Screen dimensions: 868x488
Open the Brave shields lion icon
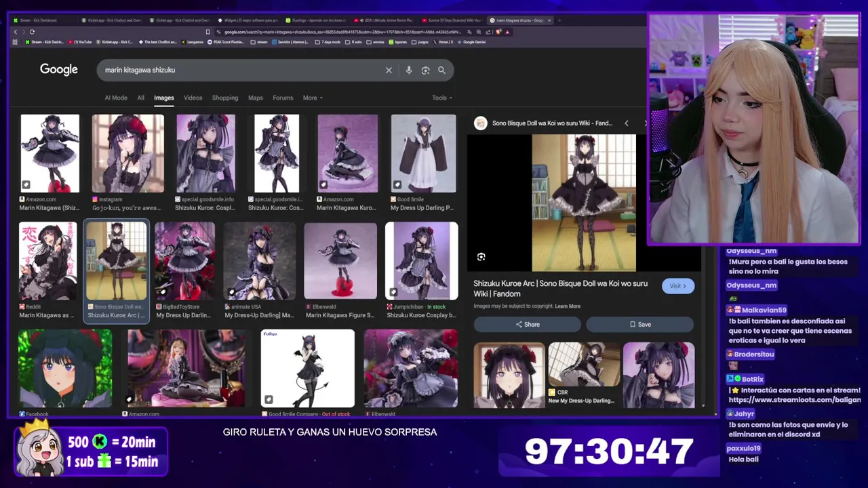click(498, 32)
